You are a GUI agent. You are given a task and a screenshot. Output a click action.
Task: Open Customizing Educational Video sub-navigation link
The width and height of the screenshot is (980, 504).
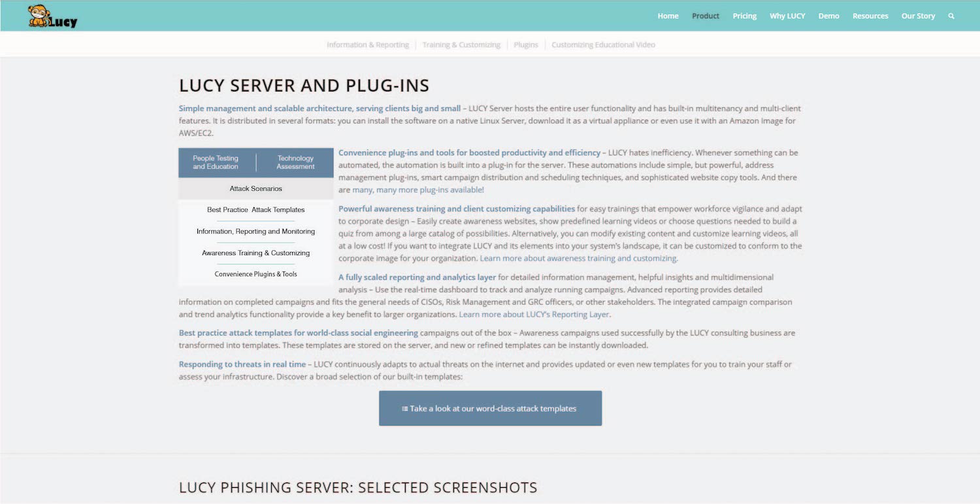click(x=603, y=45)
